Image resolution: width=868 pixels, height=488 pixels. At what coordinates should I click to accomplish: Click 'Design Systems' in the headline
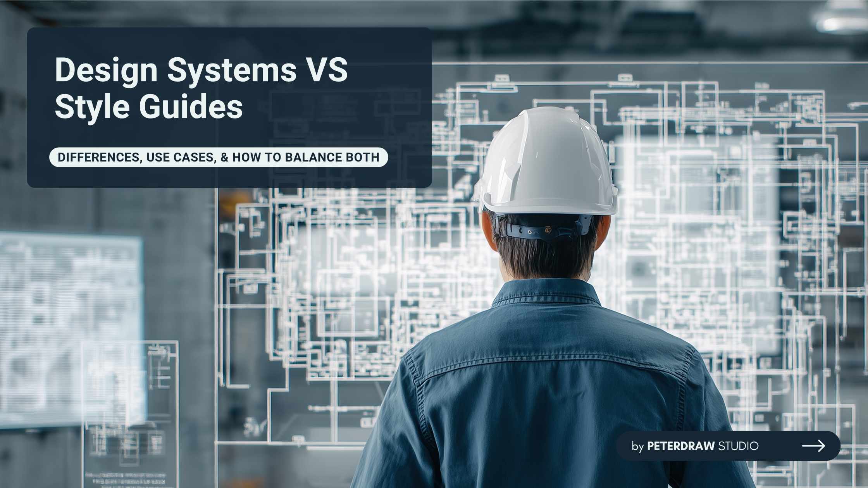coord(176,70)
